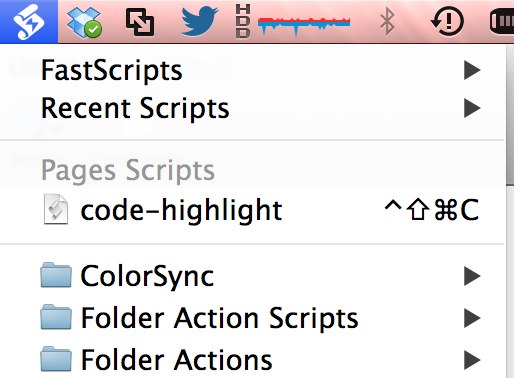Viewport: 514px width, 378px height.
Task: Open the Bluetooth status icon
Action: coord(387,22)
